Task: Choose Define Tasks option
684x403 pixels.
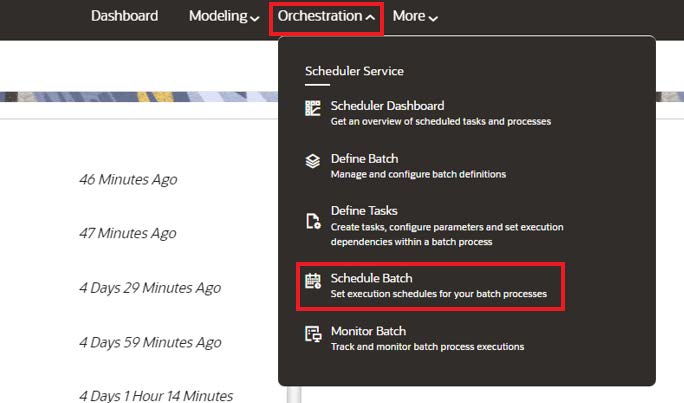Action: pos(447,226)
